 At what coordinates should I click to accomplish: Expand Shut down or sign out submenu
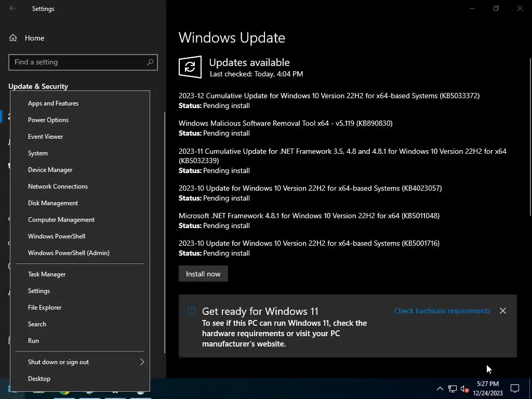80,362
